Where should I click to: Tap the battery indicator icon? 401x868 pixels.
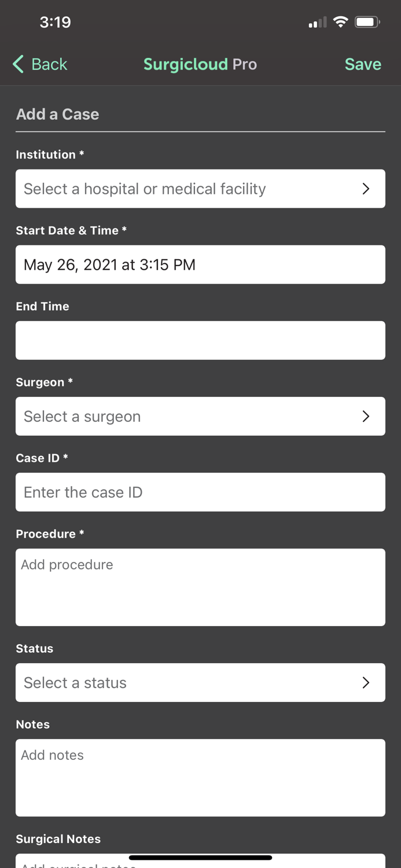(367, 21)
